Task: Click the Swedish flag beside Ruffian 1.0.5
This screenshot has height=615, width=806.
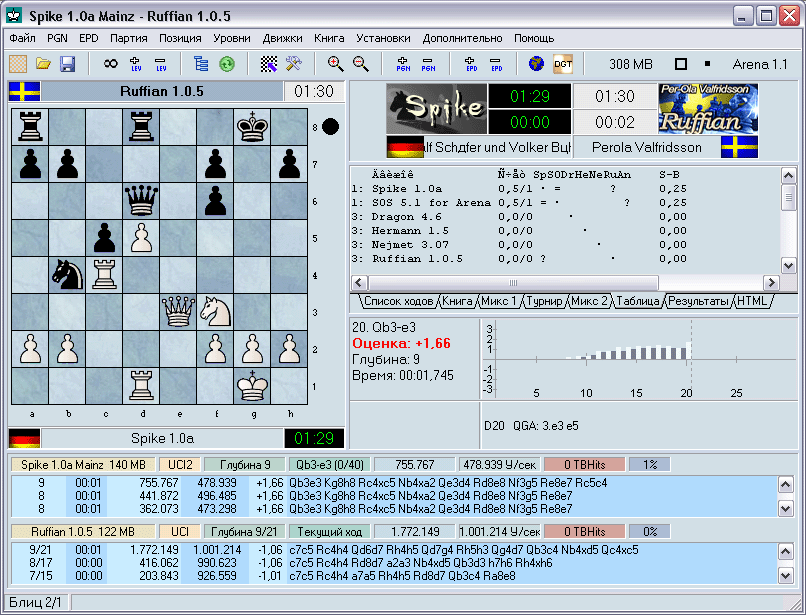Action: pos(24,92)
